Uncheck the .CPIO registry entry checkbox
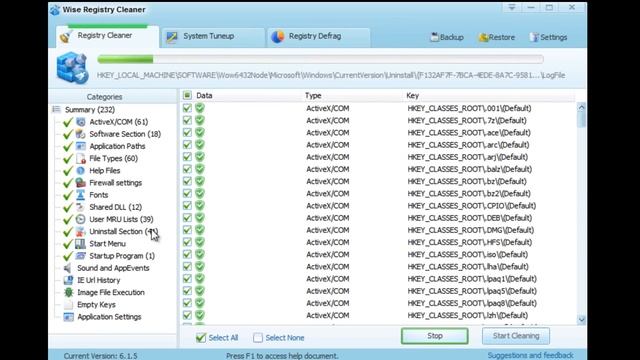This screenshot has width=640, height=360. (x=187, y=206)
